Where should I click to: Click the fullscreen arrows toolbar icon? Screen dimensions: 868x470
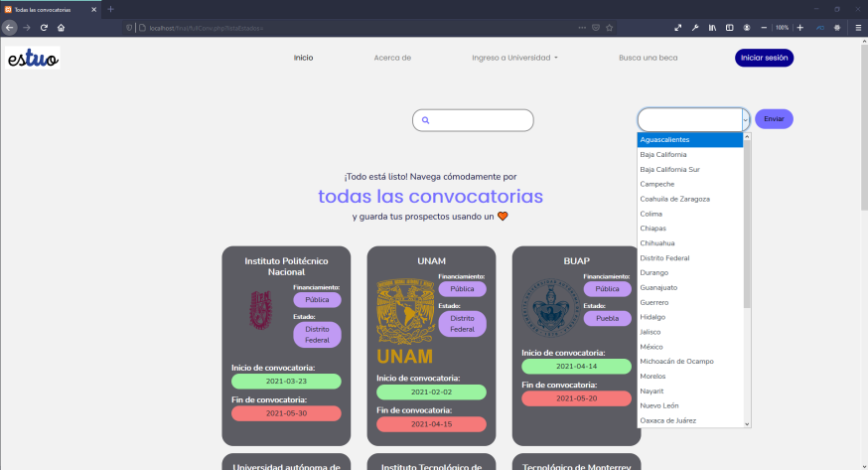(678, 28)
